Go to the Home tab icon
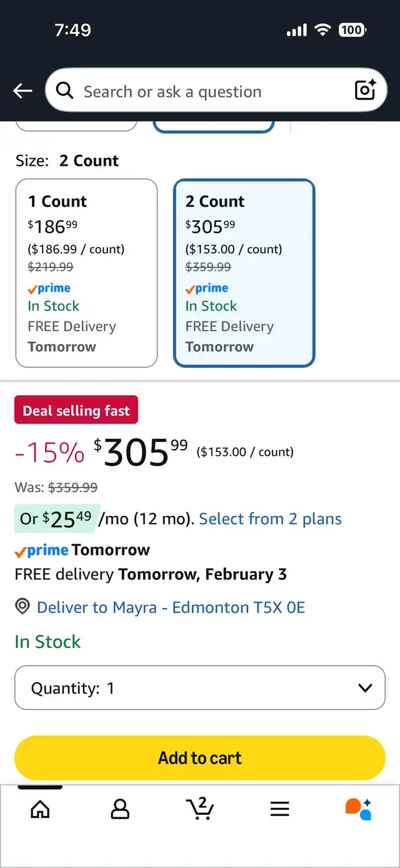The width and height of the screenshot is (400, 868). pyautogui.click(x=40, y=809)
